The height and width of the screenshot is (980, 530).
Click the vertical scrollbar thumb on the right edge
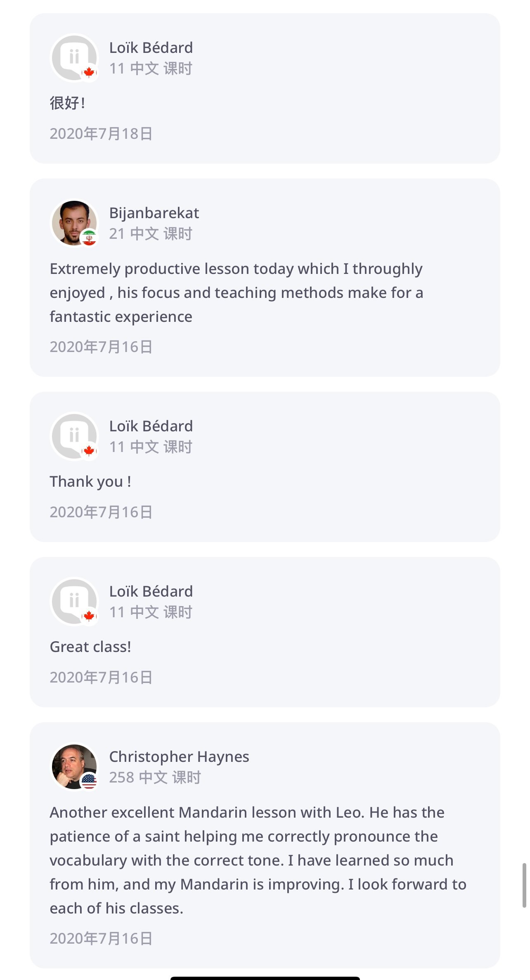coord(524,885)
